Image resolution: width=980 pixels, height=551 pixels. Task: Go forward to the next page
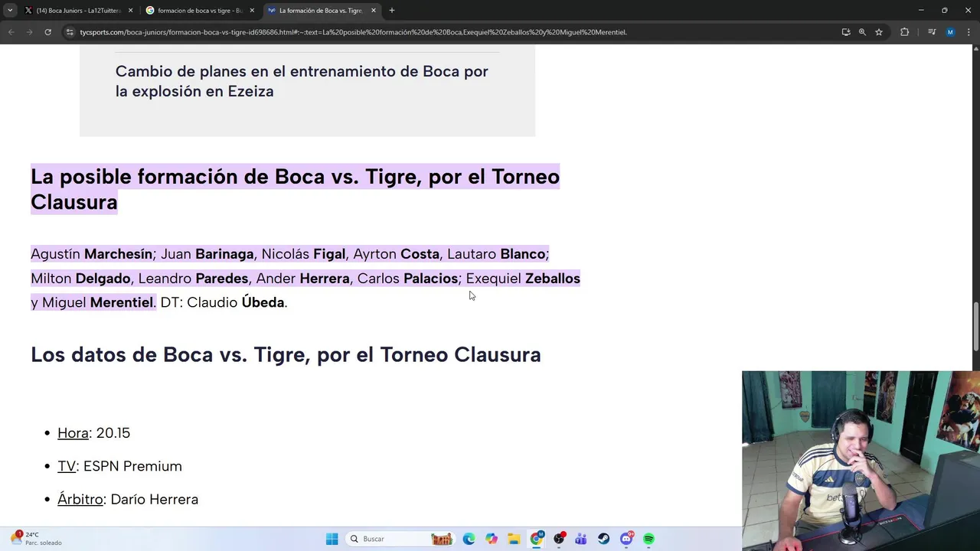[29, 32]
